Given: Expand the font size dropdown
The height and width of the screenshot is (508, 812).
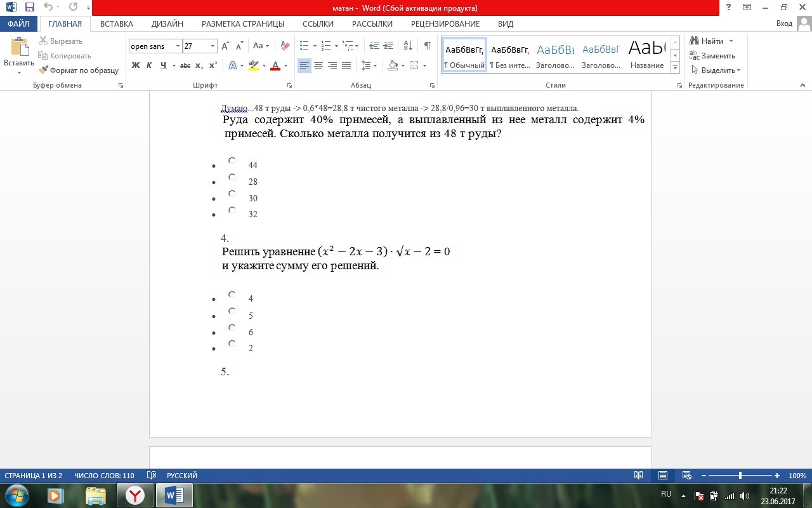Looking at the screenshot, I should 213,46.
